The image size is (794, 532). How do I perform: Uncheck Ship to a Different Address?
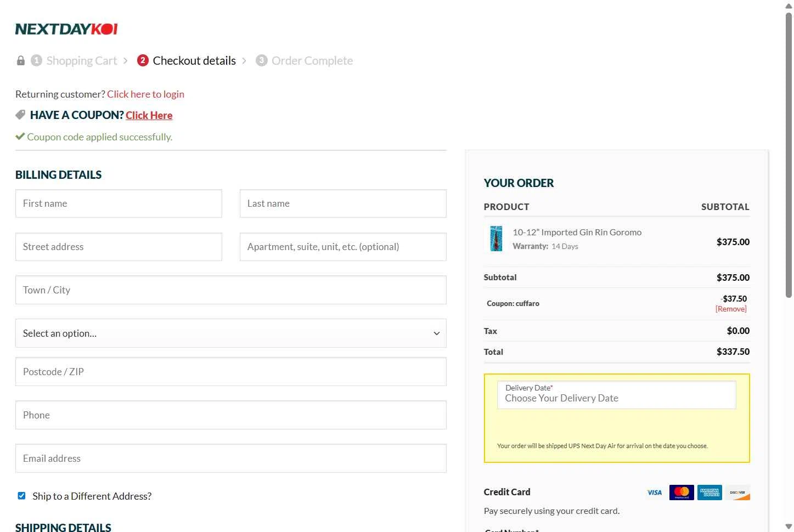[x=21, y=496]
